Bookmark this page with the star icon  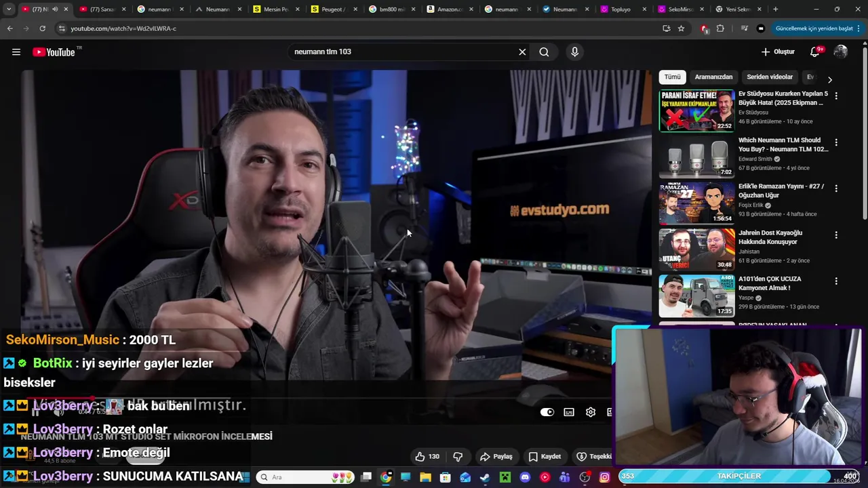tap(681, 28)
